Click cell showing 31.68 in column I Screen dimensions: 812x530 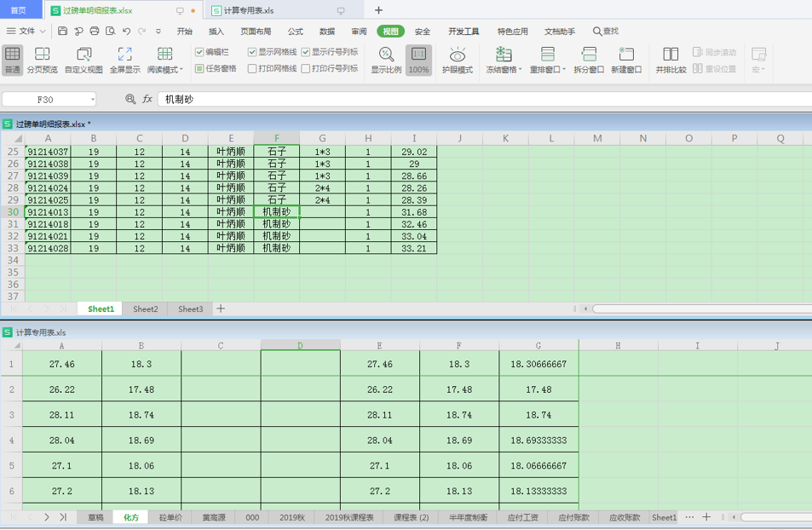click(414, 212)
